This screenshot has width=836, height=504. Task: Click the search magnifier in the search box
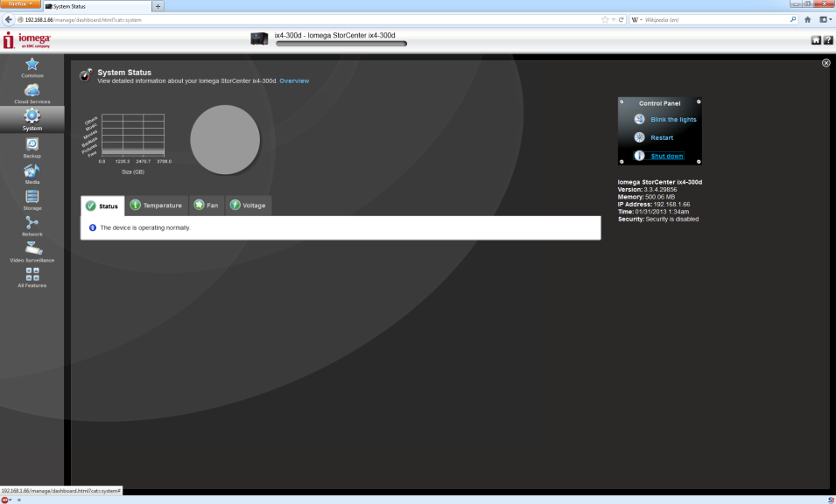tap(793, 20)
